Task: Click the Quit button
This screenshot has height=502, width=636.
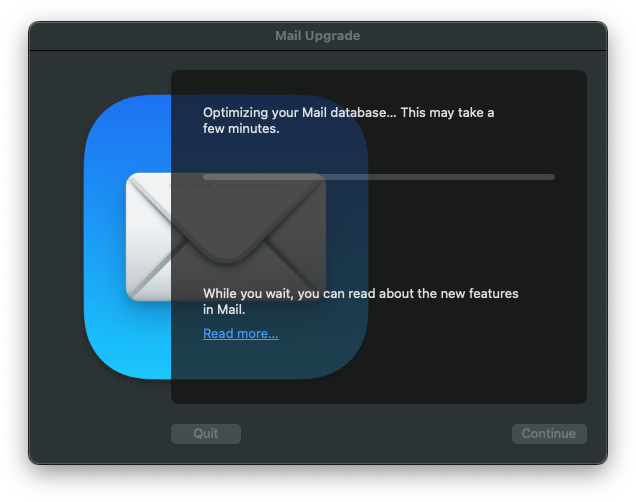Action: 206,433
